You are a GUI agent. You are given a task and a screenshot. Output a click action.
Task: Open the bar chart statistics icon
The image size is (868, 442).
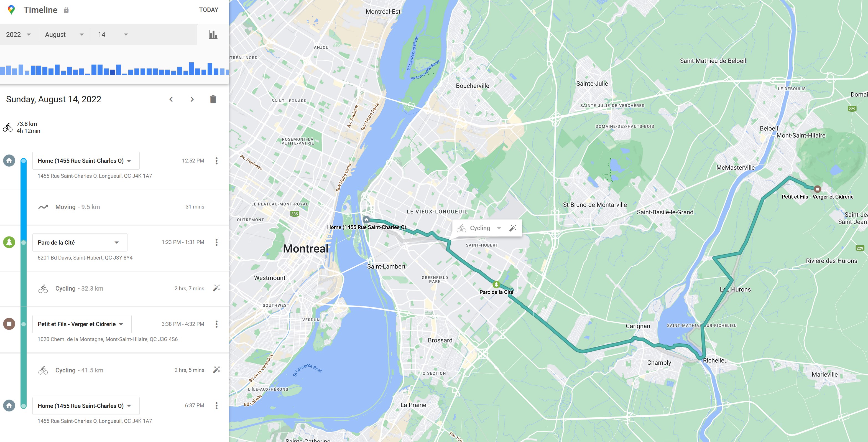[213, 34]
